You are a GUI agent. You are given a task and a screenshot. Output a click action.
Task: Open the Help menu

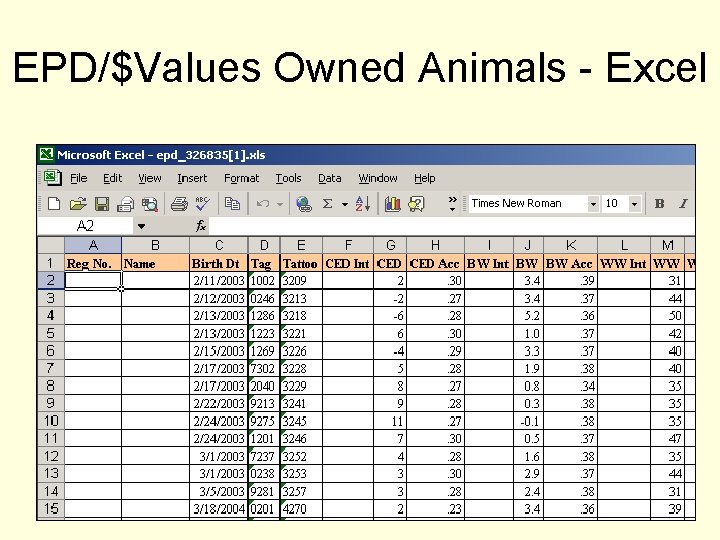point(425,178)
